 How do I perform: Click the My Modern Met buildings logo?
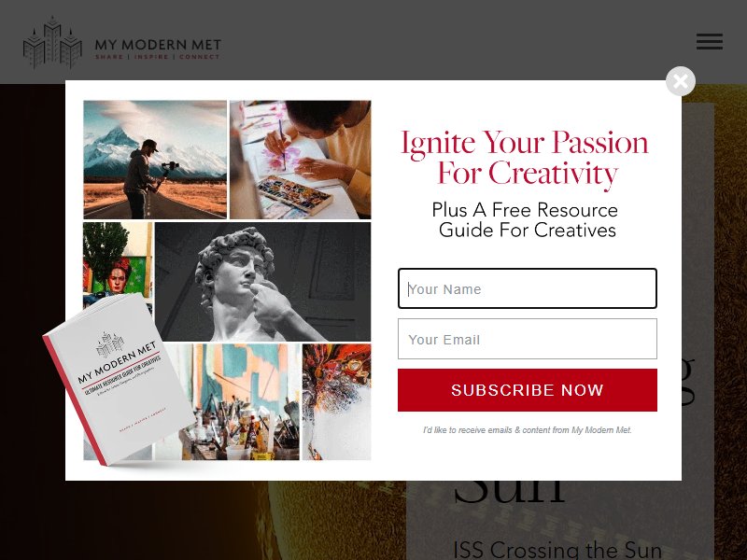pyautogui.click(x=52, y=43)
